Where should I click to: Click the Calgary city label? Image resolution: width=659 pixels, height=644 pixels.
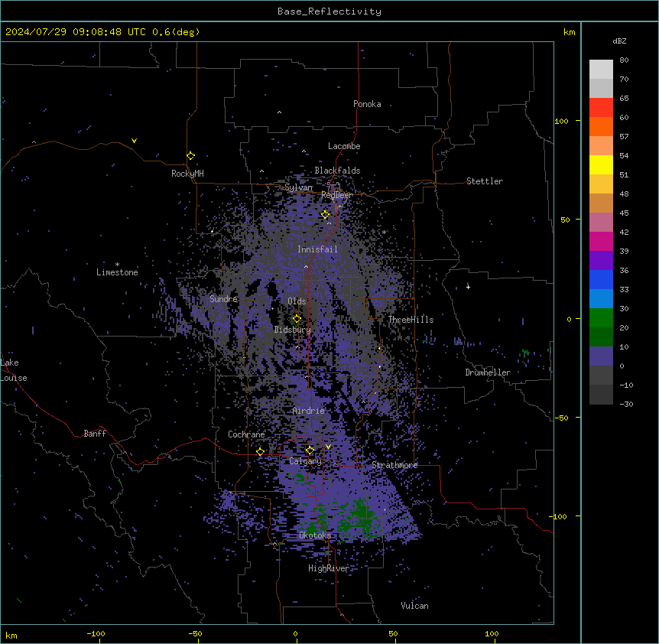306,461
